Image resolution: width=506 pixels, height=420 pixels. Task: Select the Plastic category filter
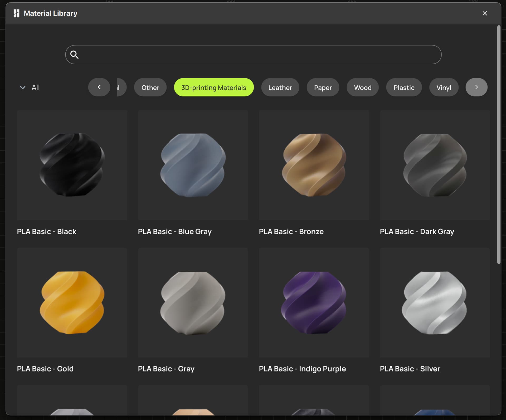pyautogui.click(x=404, y=87)
